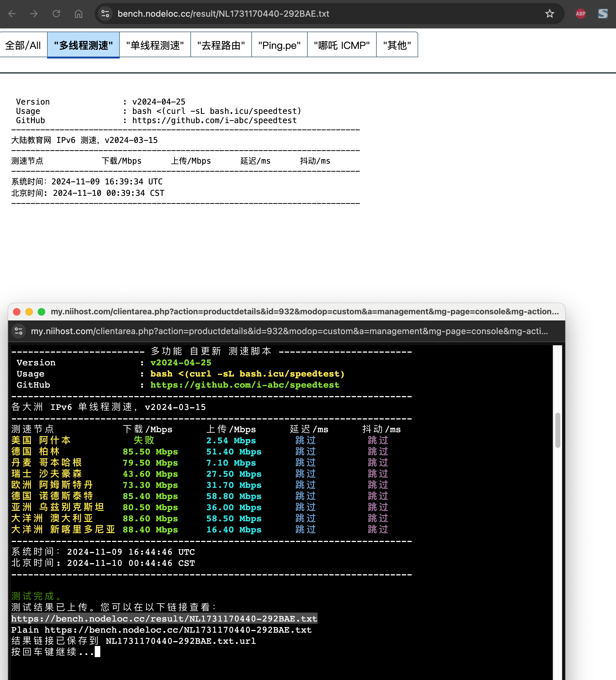Click the highlighted bench.nodeloc.cc result link in console
The height and width of the screenshot is (680, 616).
click(x=164, y=619)
